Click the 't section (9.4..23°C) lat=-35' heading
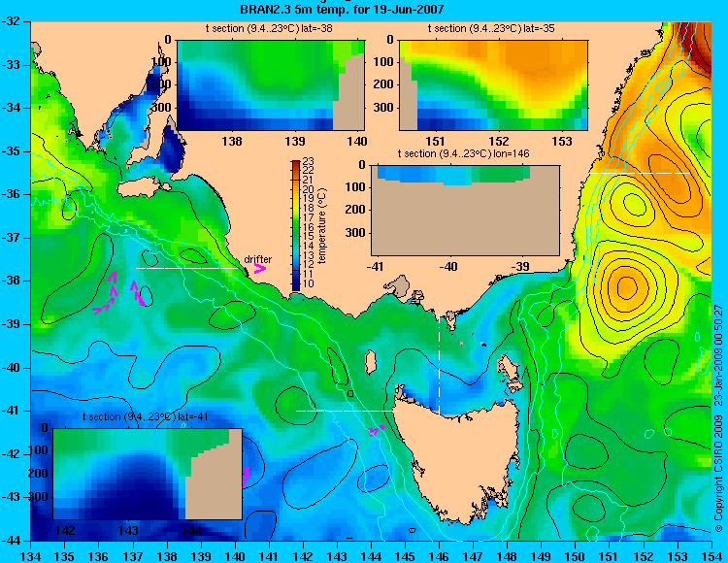 [491, 29]
